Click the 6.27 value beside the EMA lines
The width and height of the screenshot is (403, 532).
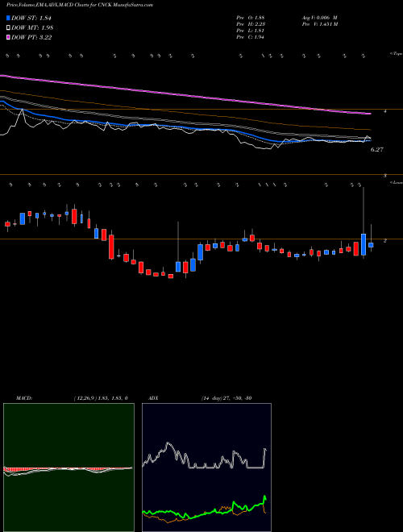pos(377,149)
